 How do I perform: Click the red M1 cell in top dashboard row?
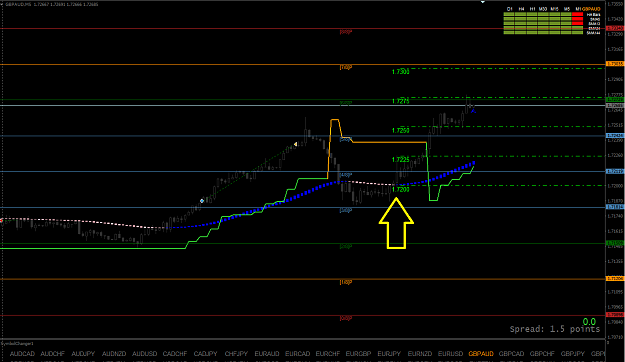click(578, 14)
